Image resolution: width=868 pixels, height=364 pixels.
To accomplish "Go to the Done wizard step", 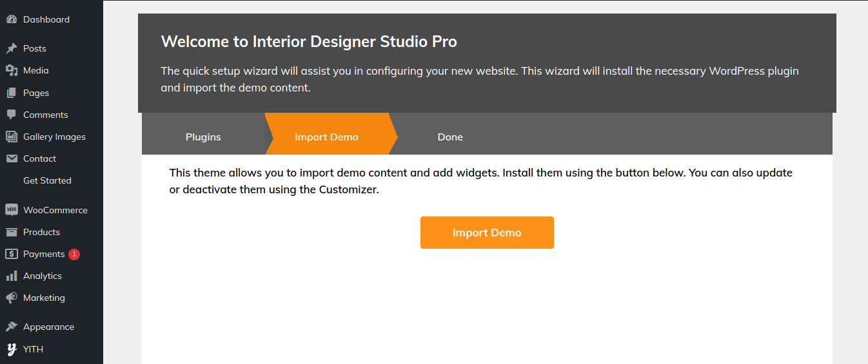I will pyautogui.click(x=450, y=137).
